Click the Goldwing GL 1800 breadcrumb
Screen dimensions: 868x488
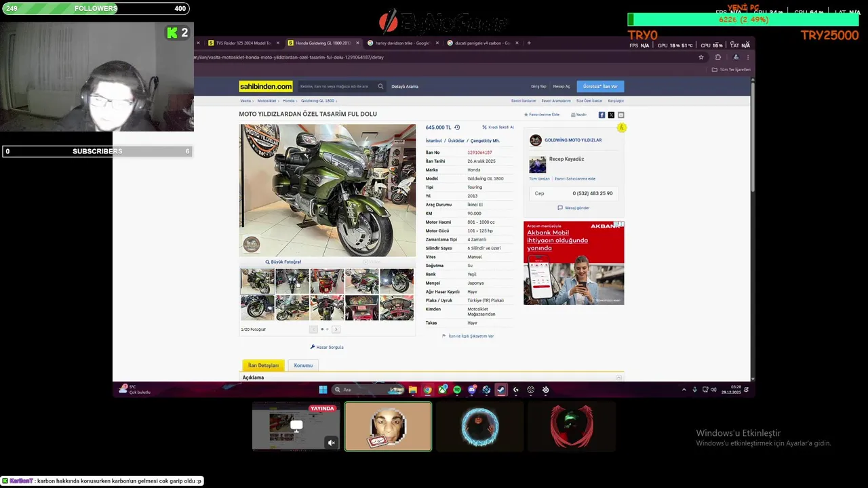coord(317,101)
